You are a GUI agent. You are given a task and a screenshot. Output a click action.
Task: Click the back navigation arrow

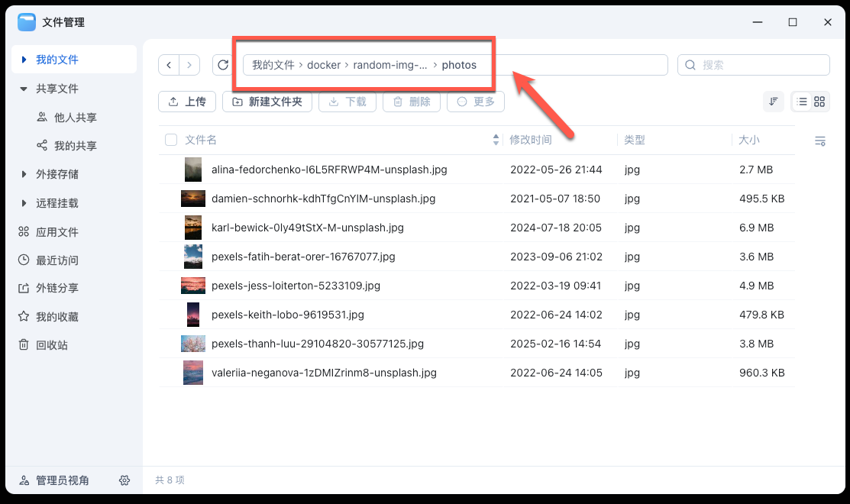(x=169, y=64)
